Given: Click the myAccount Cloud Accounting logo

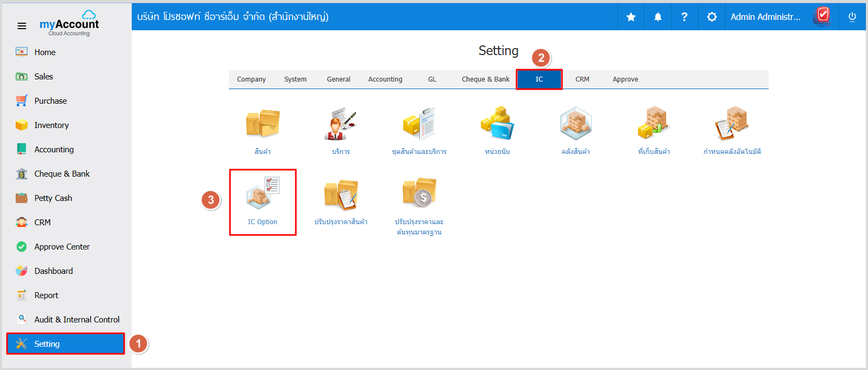Looking at the screenshot, I should tap(69, 24).
